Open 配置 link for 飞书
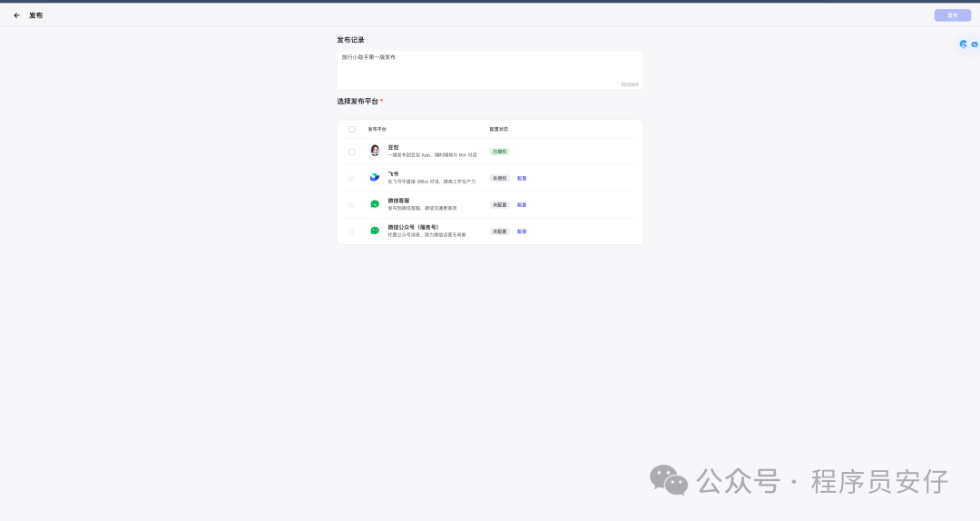This screenshot has height=521, width=980. 522,179
